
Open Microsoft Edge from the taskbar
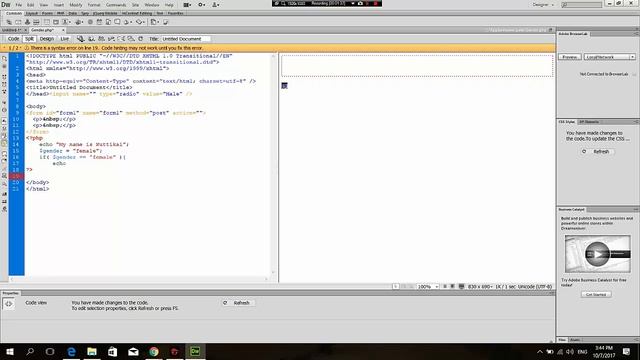click(71, 351)
